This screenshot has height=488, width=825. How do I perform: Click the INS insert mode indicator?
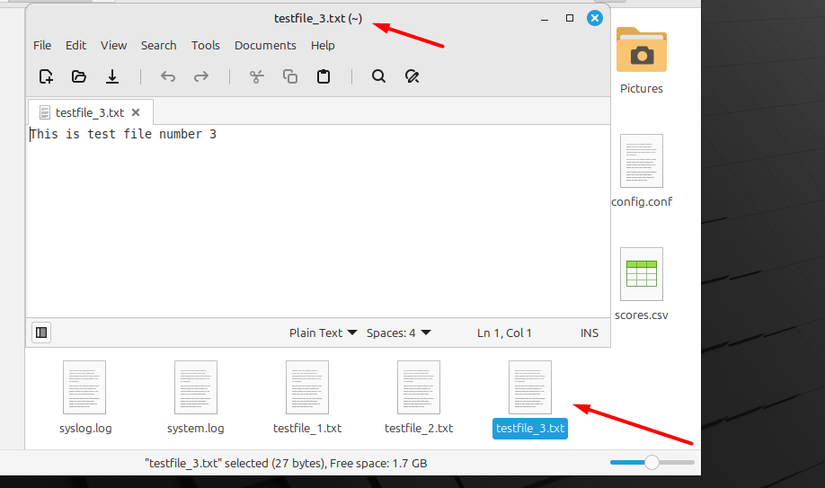click(x=589, y=333)
